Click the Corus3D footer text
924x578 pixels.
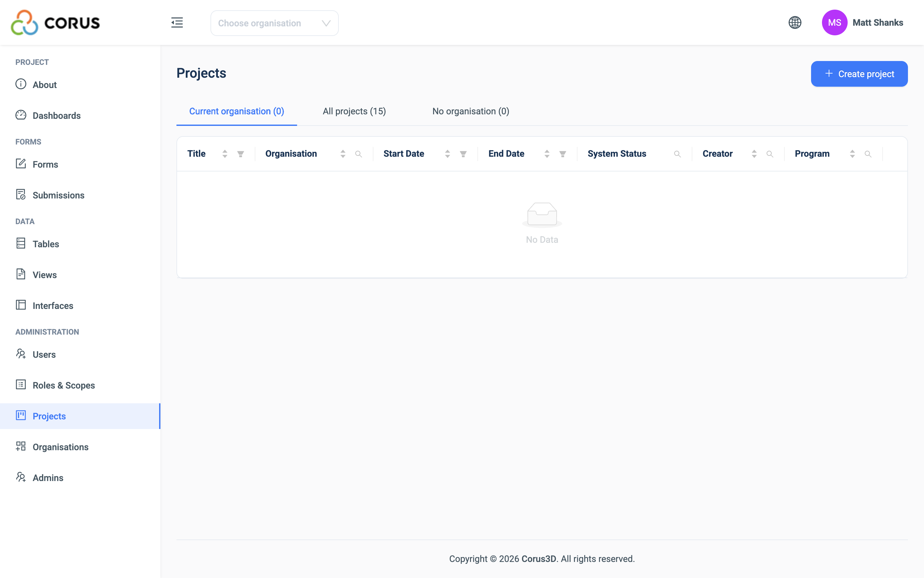click(539, 559)
